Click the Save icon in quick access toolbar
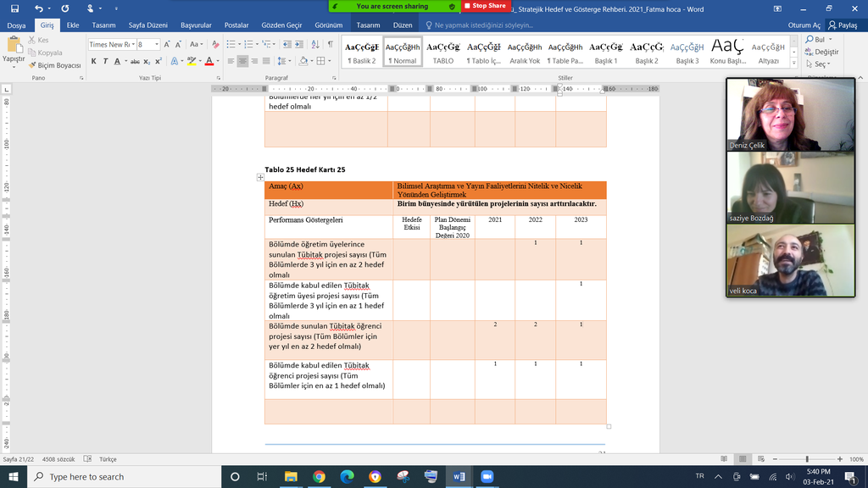Viewport: 868px width, 488px height. (x=16, y=8)
